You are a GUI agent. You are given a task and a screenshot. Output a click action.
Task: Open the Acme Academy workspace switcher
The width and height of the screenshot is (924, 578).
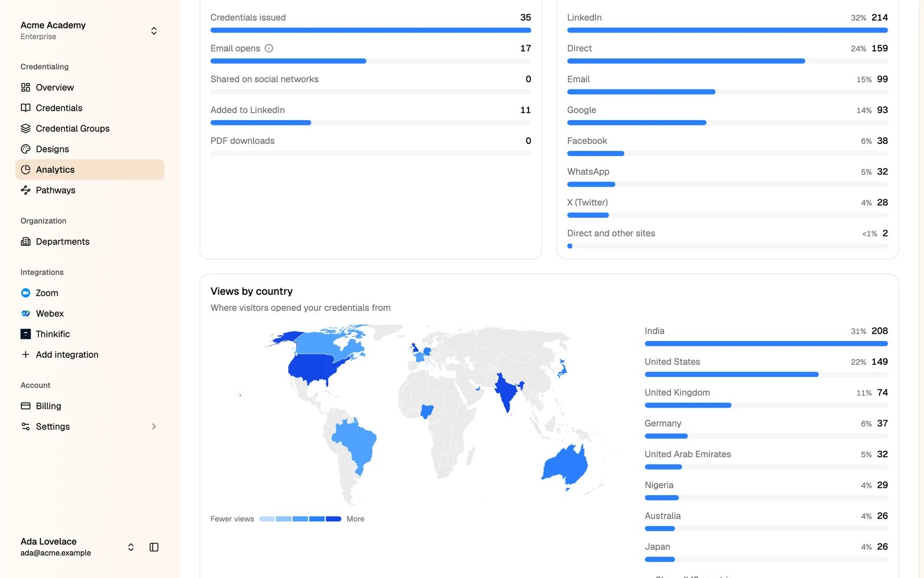click(90, 31)
